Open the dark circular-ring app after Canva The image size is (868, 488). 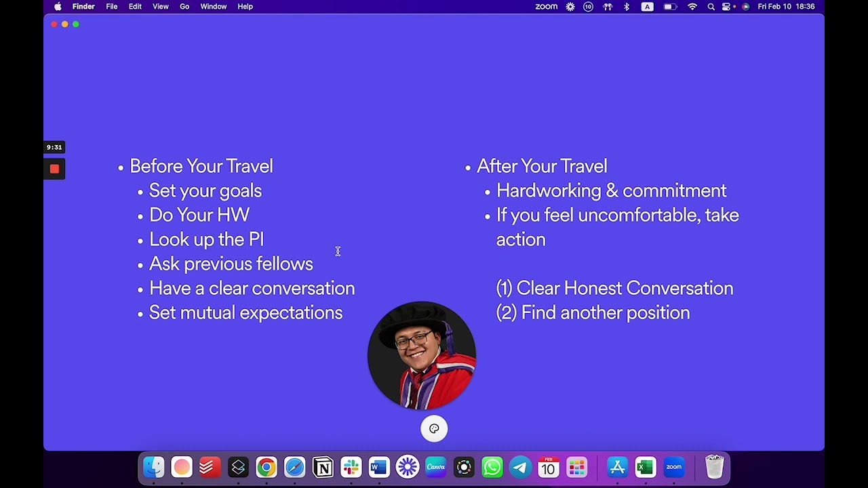[x=464, y=467]
